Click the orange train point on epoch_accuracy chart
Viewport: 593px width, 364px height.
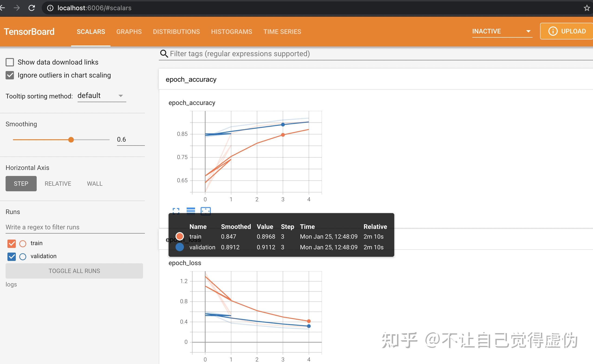tap(283, 135)
